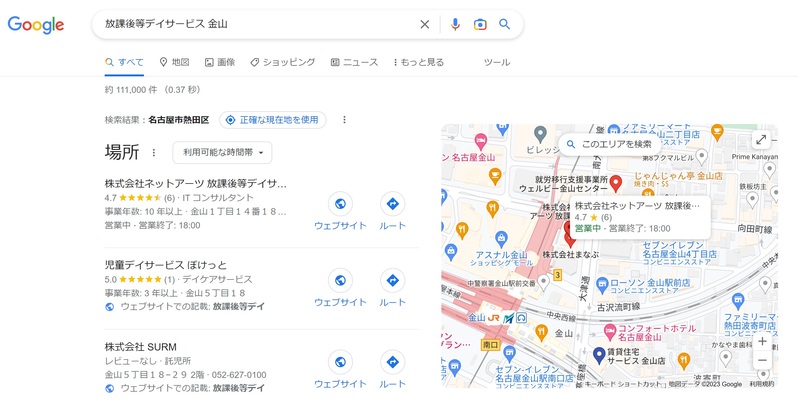Screen dimensions: 798x415
Task: Open image search with the camera icon
Action: pyautogui.click(x=479, y=24)
